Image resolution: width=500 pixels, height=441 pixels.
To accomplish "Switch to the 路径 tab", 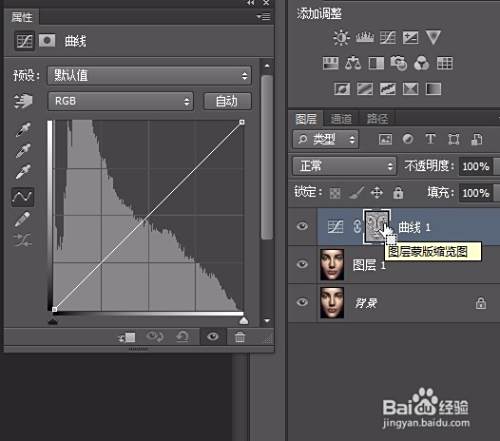I will coord(377,119).
